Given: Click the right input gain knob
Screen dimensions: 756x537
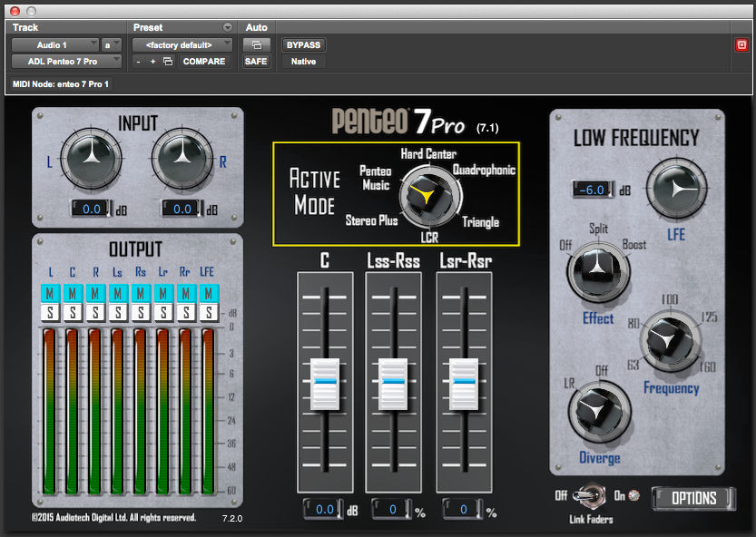Looking at the screenshot, I should click(182, 158).
